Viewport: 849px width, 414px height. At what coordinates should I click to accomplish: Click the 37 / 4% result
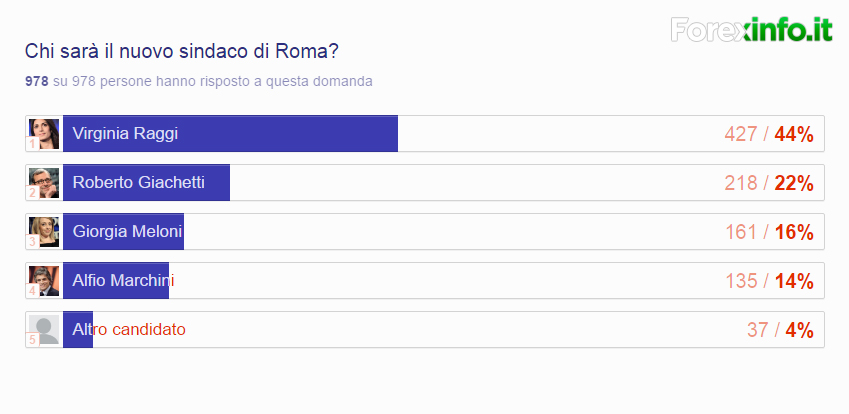(x=779, y=330)
